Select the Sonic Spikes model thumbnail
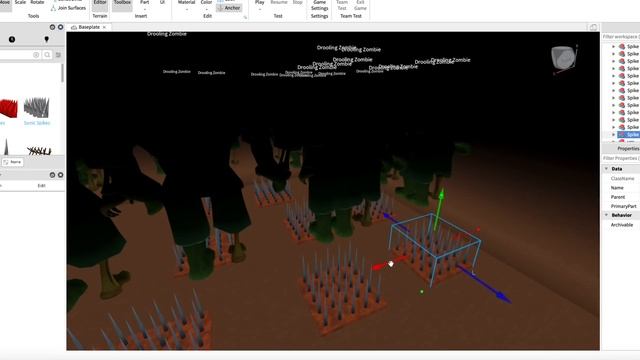The height and width of the screenshot is (360, 640). (36, 108)
